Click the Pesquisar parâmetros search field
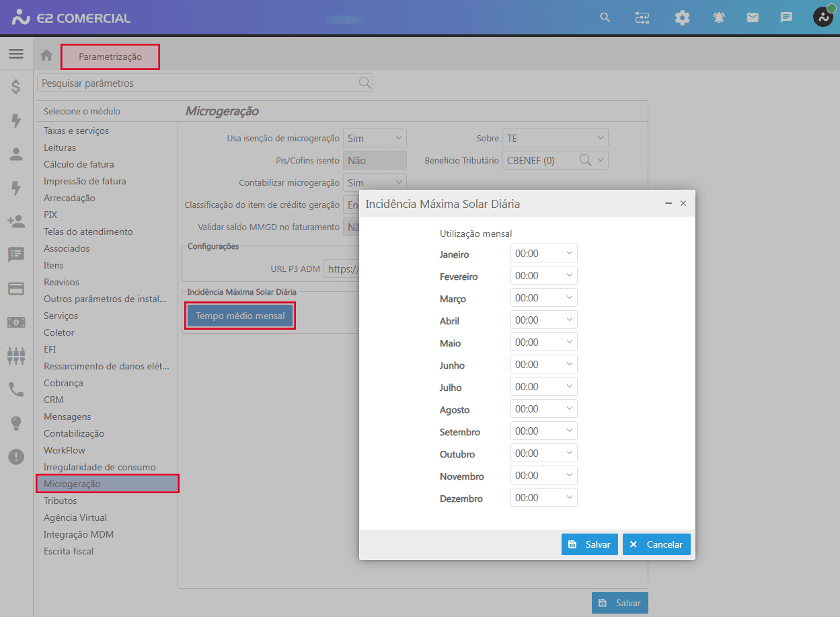This screenshot has width=840, height=617. pyautogui.click(x=198, y=83)
